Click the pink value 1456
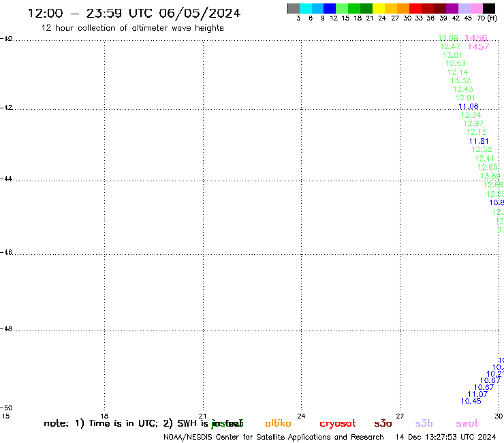The image size is (504, 443). point(476,38)
